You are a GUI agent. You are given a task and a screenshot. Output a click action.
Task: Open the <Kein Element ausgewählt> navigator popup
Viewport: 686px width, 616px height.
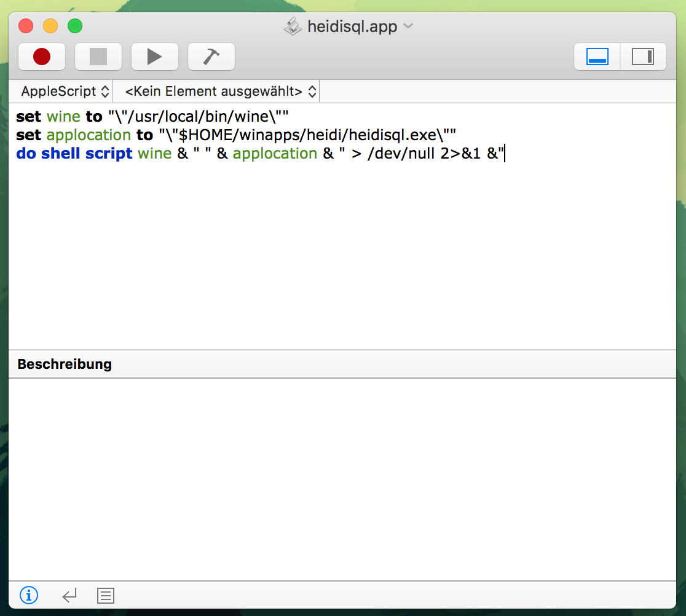point(216,90)
